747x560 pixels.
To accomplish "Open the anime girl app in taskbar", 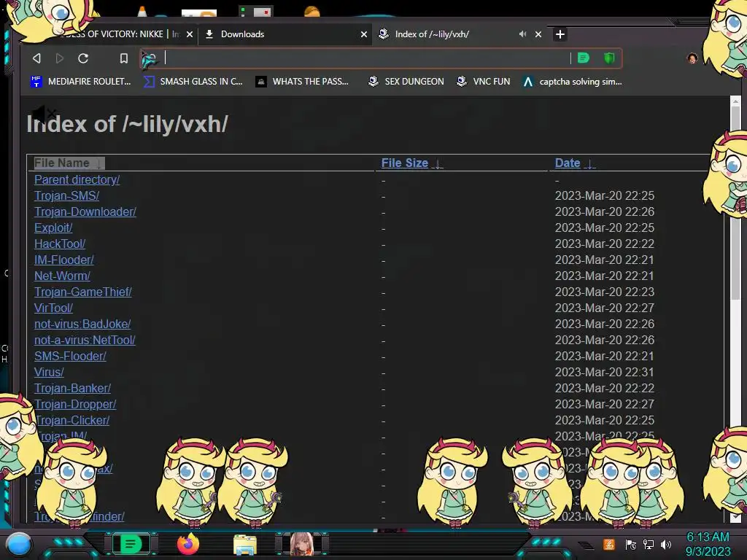I will [x=302, y=544].
